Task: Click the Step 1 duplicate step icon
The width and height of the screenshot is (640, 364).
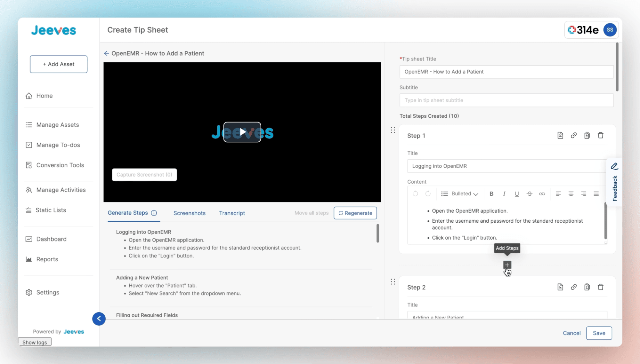Action: tap(587, 135)
